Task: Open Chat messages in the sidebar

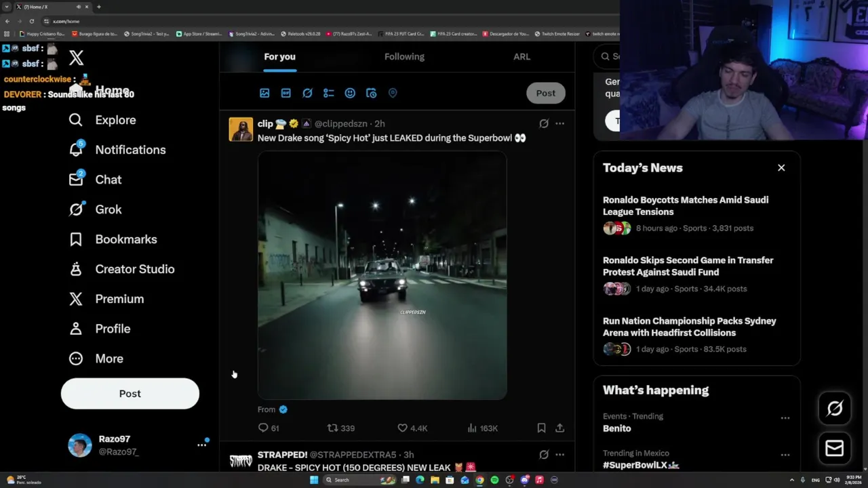Action: 95,180
